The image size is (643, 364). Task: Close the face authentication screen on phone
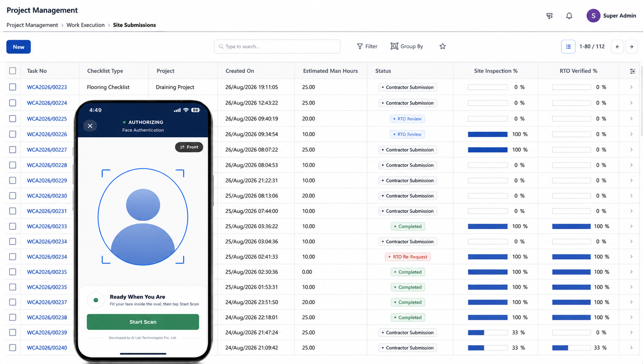[x=90, y=126]
